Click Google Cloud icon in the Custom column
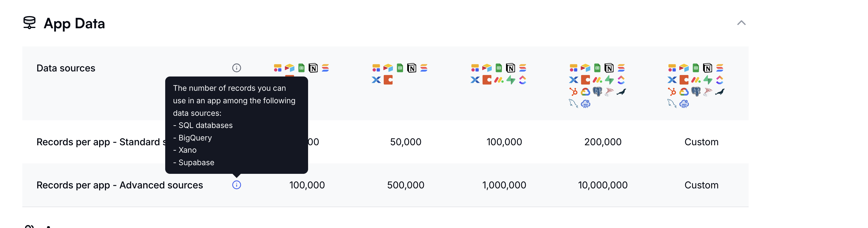 (x=684, y=92)
